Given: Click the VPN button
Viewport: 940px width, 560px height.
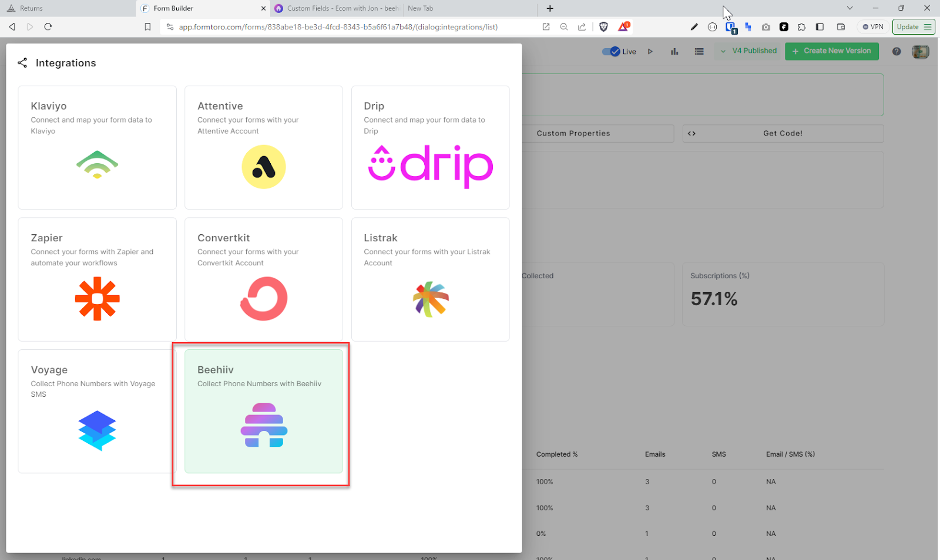Looking at the screenshot, I should 873,27.
